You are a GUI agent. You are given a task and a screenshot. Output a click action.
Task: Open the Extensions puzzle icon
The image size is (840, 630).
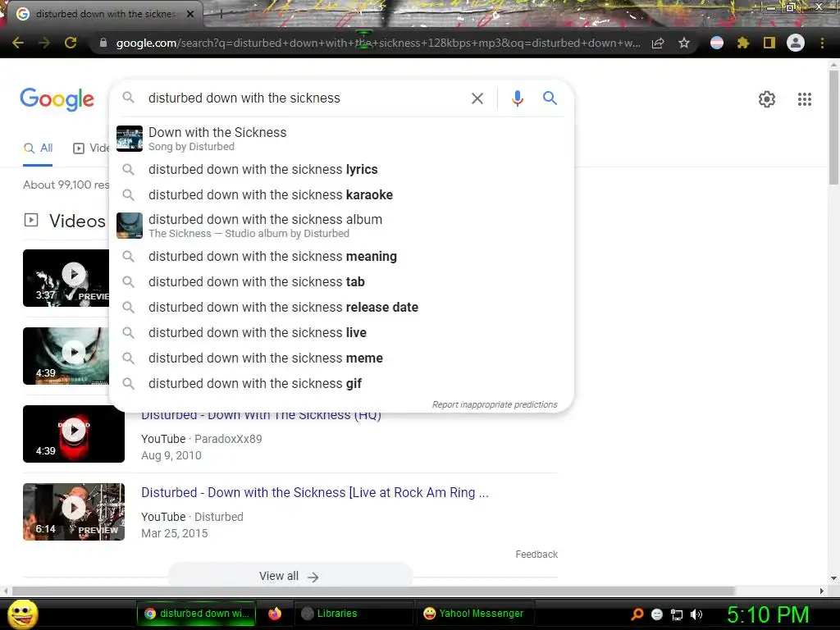point(742,43)
